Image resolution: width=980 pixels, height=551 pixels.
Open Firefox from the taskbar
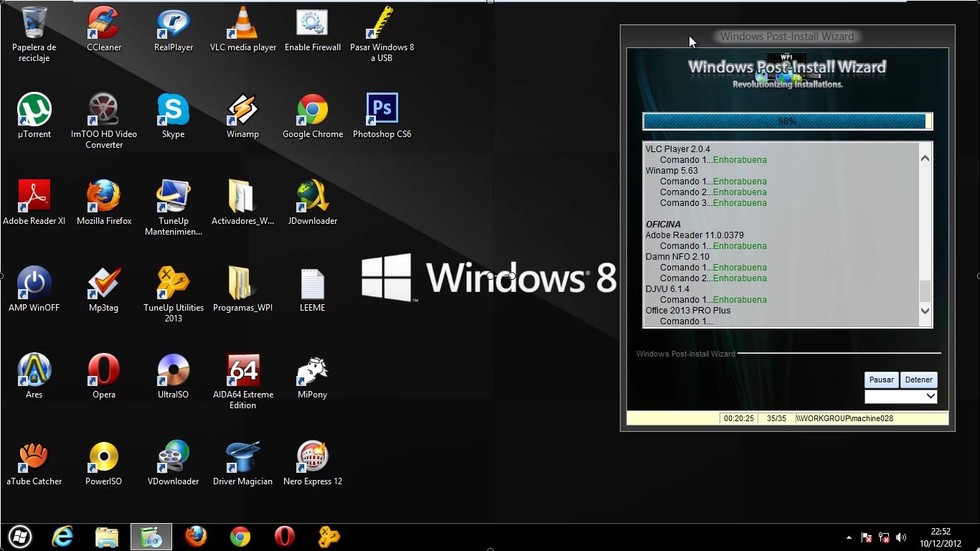196,537
